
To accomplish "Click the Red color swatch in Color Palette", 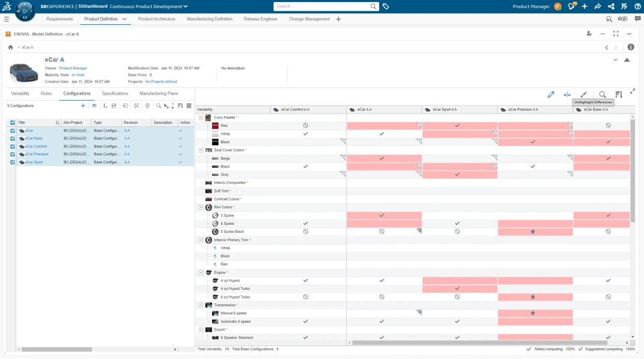I will coord(215,125).
